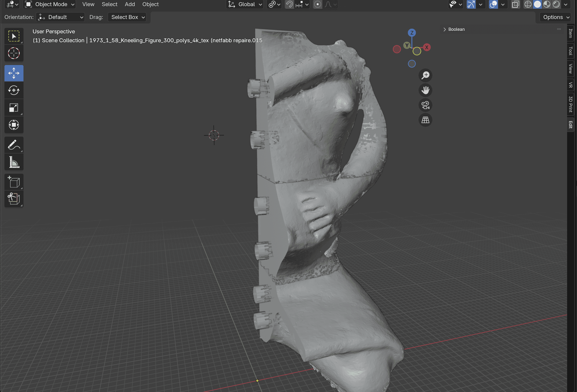Expand the Boolean panel

pos(454,29)
